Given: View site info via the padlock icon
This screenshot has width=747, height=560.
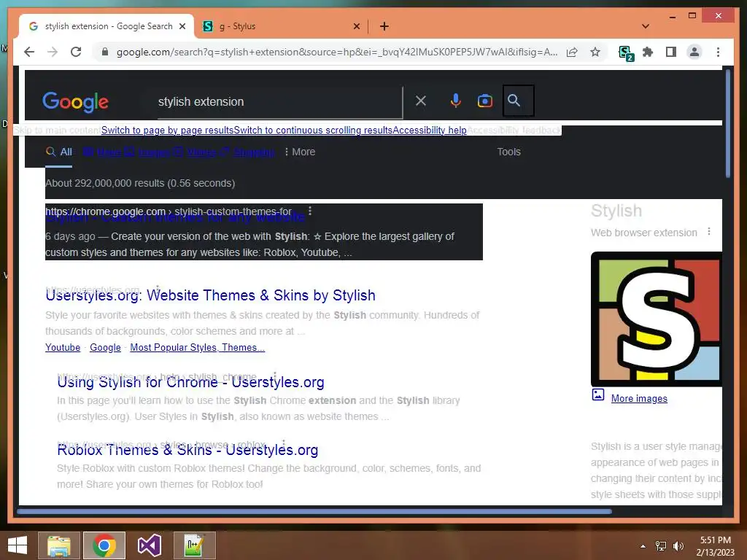Looking at the screenshot, I should 105,52.
